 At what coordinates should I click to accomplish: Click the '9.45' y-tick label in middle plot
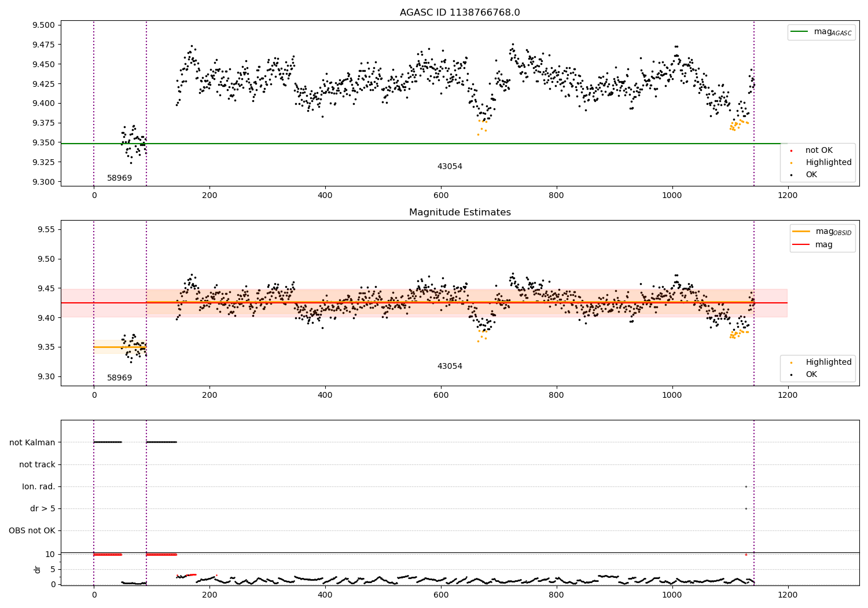click(46, 288)
